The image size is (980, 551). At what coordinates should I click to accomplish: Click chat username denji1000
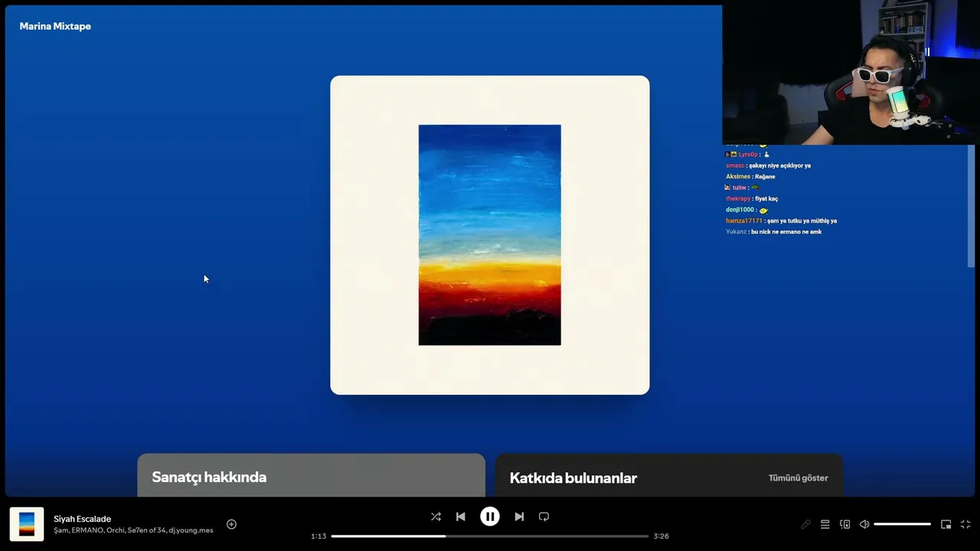pos(740,209)
